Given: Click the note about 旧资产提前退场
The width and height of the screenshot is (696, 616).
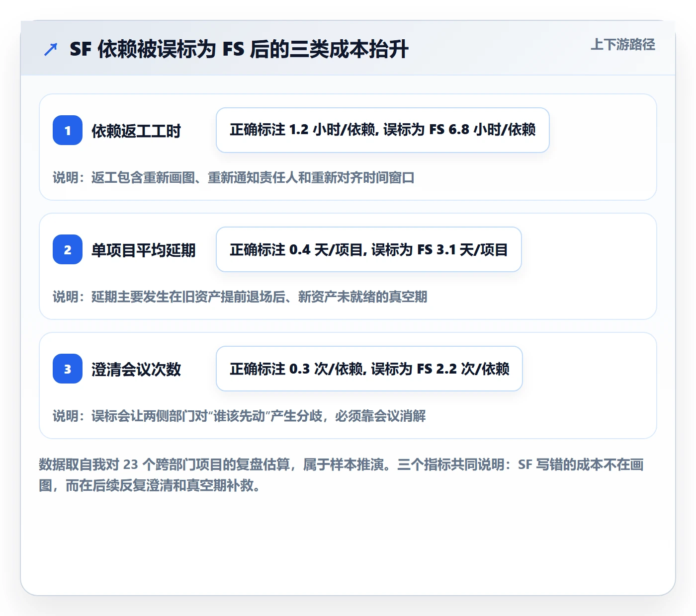Looking at the screenshot, I should click(x=240, y=297).
